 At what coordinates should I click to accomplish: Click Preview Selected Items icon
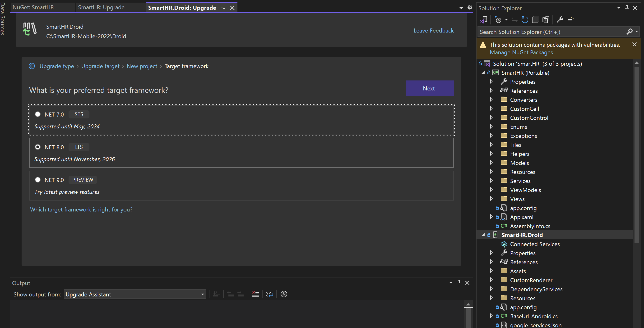[x=570, y=19]
